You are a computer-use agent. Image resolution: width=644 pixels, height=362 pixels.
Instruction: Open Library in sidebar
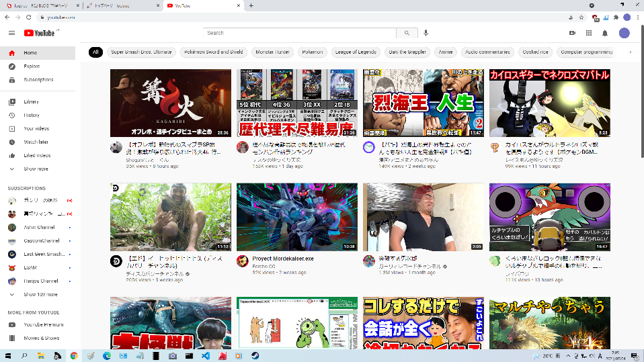click(38, 101)
